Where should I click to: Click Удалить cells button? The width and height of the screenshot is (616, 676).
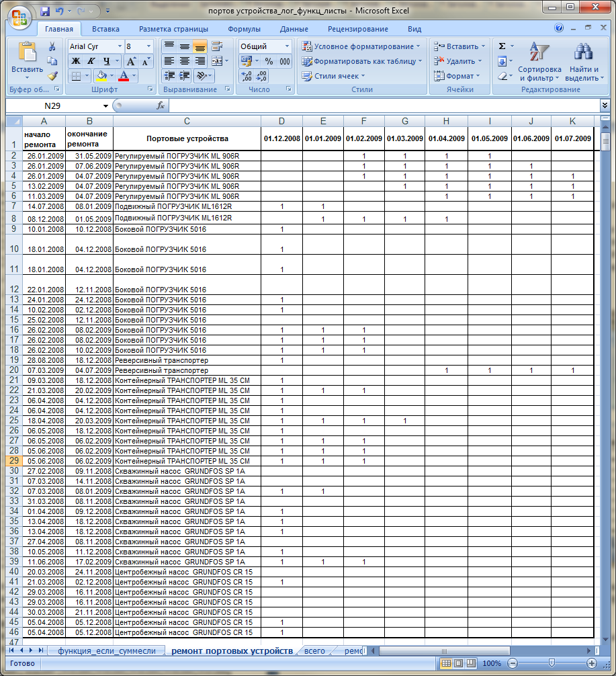(457, 61)
